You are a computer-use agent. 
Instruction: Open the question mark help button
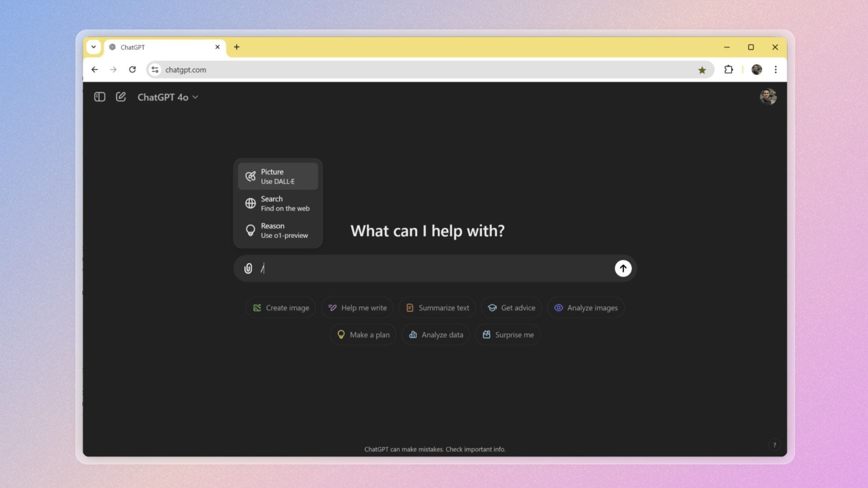[774, 445]
